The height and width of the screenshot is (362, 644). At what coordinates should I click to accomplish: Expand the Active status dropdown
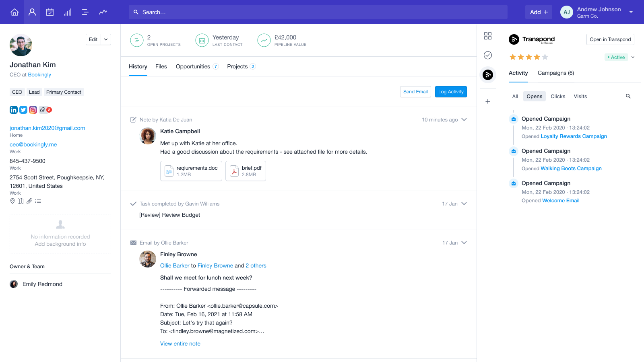click(x=633, y=57)
